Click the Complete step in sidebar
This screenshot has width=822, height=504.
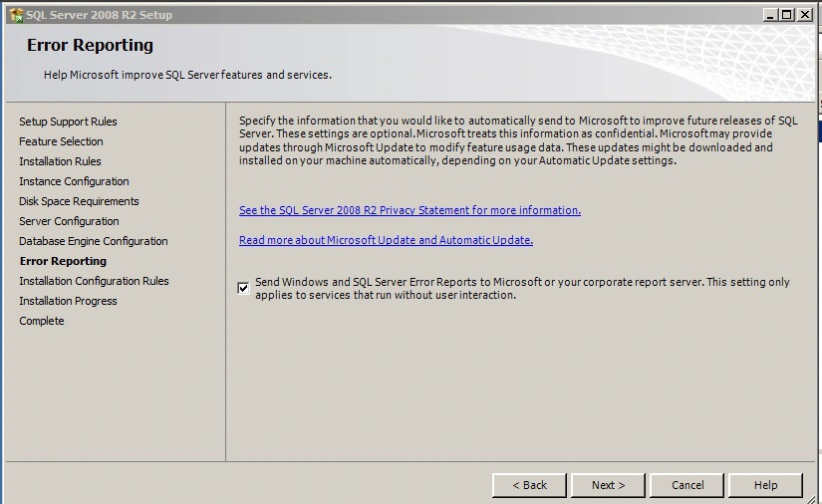pos(41,321)
